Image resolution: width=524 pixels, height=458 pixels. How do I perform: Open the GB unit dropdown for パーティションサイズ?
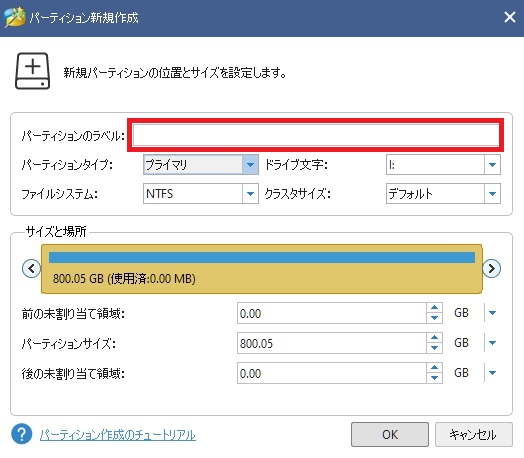tap(492, 343)
